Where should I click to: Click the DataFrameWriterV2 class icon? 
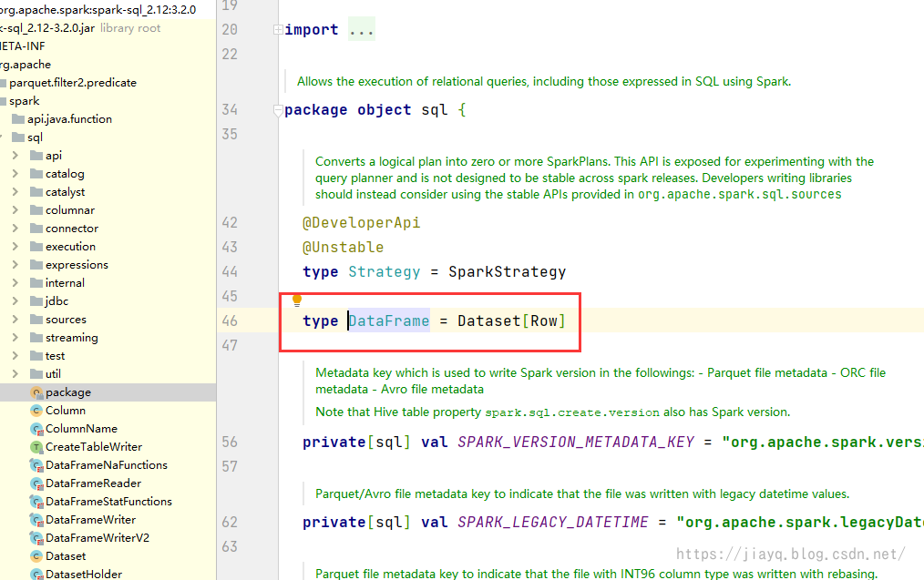pyautogui.click(x=36, y=539)
